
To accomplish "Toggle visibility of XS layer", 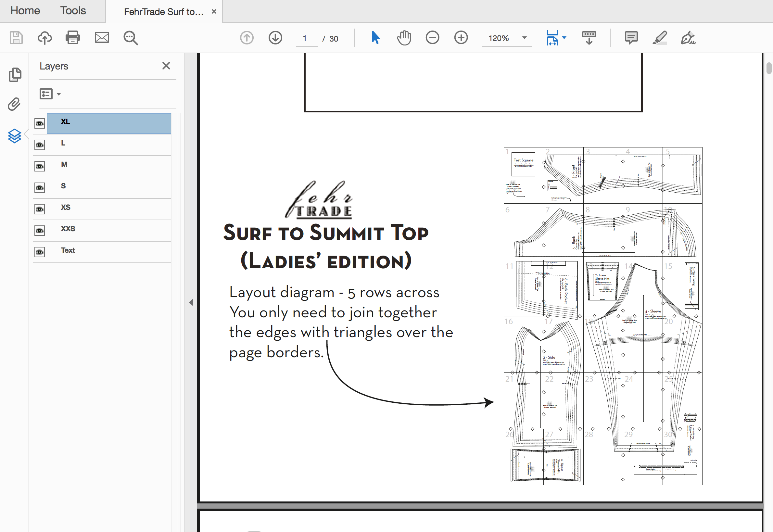I will (x=40, y=209).
